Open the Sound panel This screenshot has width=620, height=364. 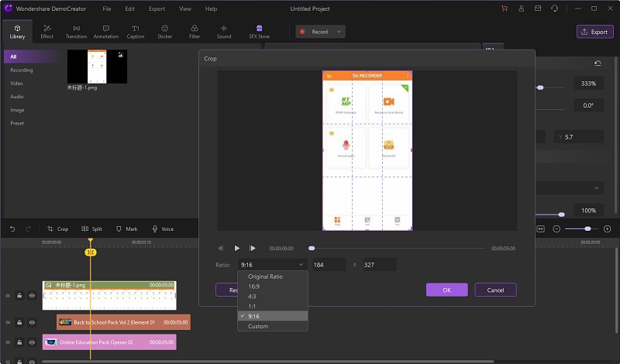[x=224, y=32]
